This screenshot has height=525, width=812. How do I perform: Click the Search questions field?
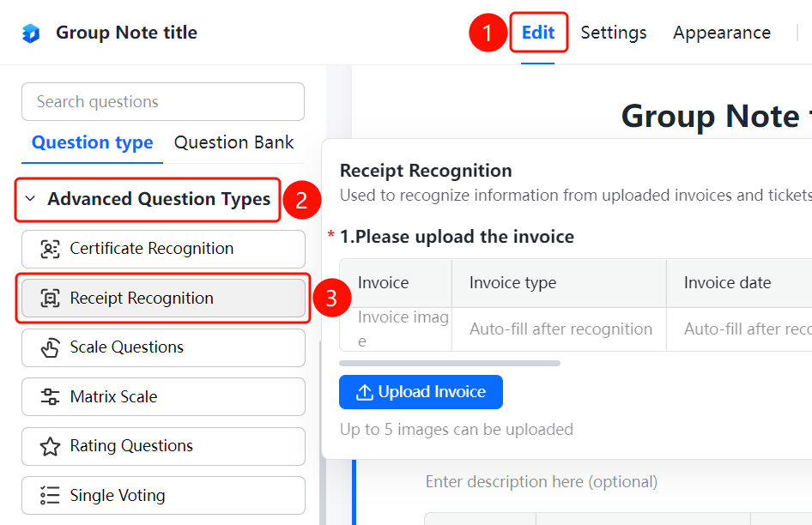pos(163,101)
